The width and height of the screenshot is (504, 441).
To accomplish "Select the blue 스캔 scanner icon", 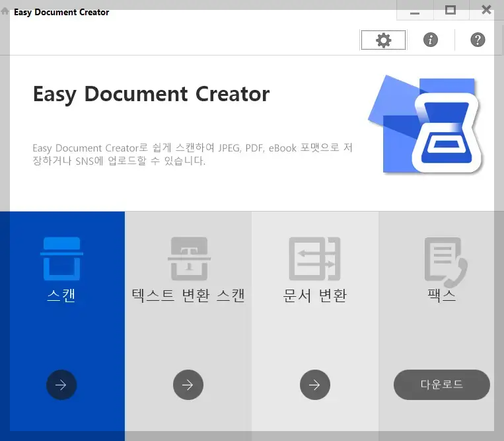I will 61,259.
